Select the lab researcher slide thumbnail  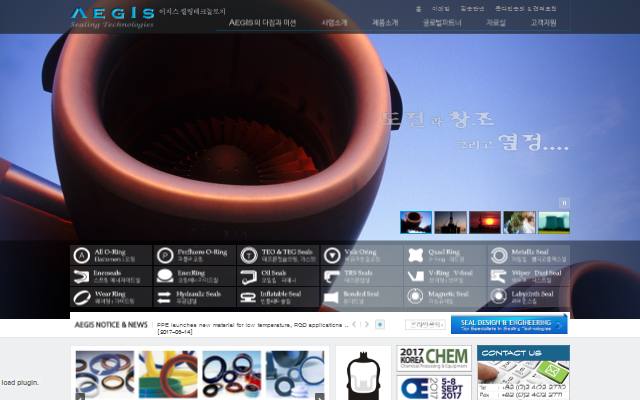pyautogui.click(x=519, y=222)
